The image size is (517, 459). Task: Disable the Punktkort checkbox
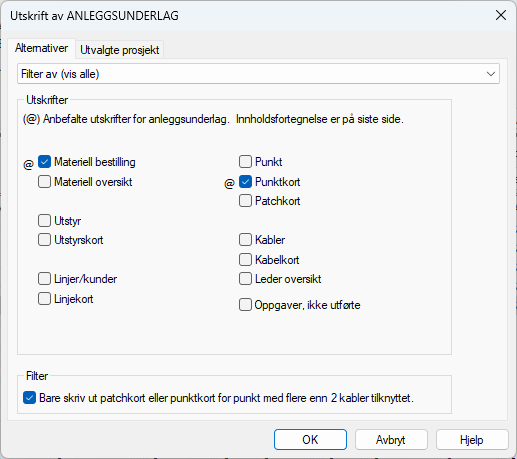point(245,182)
